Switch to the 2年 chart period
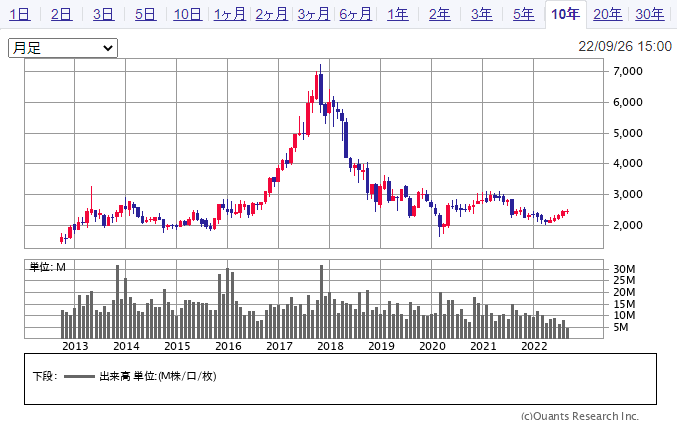The image size is (677, 426). [x=440, y=15]
